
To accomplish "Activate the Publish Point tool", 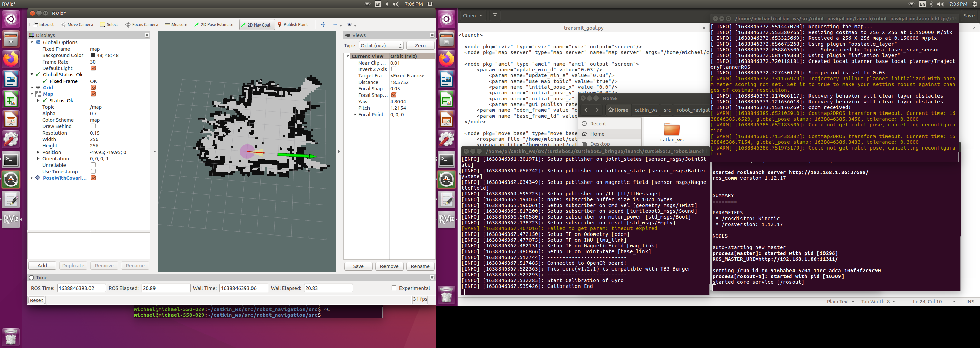I will click(293, 24).
